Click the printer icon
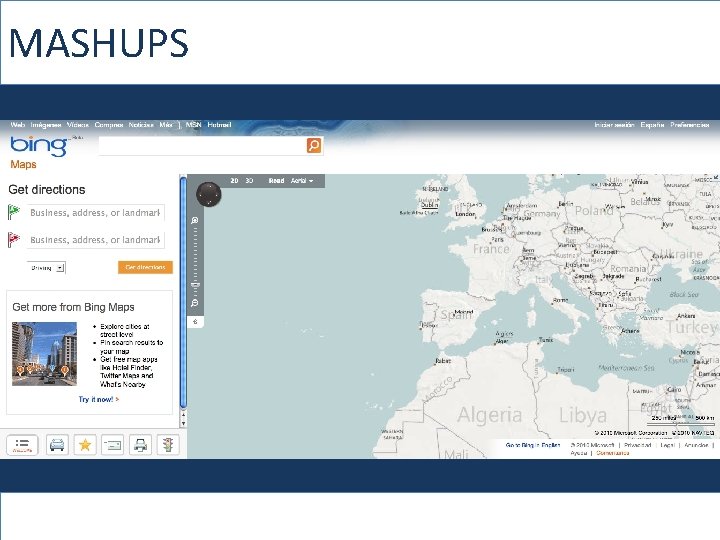Viewport: 720px width, 540px height. (141, 445)
